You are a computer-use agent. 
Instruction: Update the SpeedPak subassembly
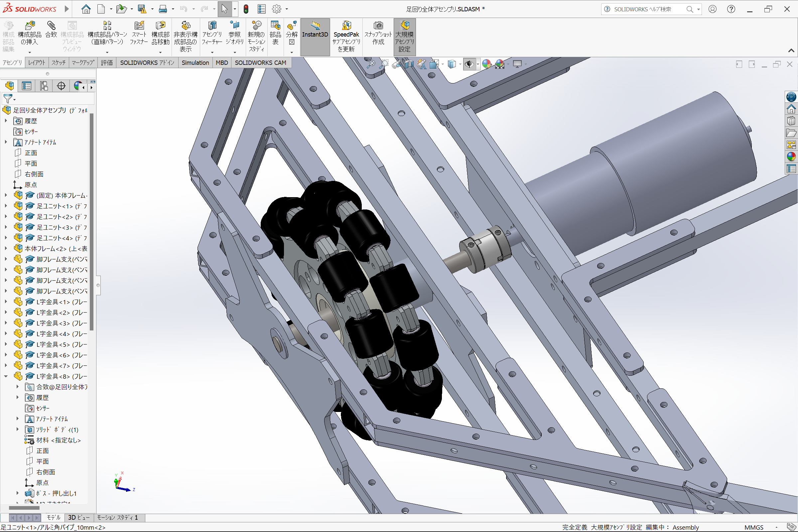click(x=346, y=37)
